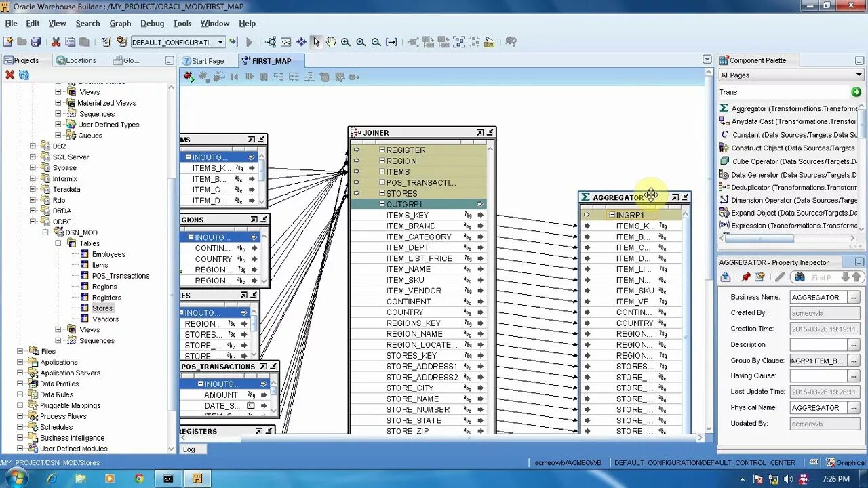
Task: Activate the hand Pan tool
Action: pyautogui.click(x=331, y=42)
